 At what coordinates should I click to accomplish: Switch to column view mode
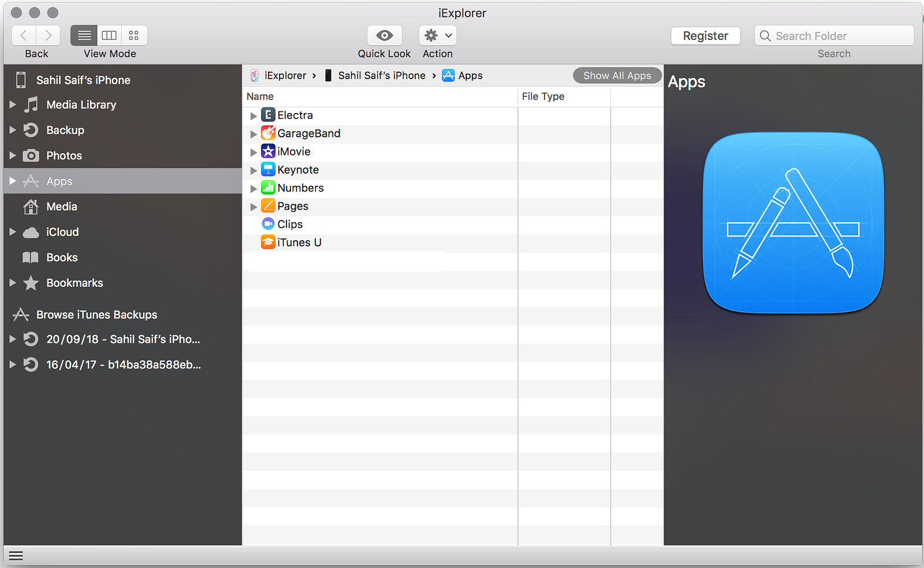coord(109,35)
